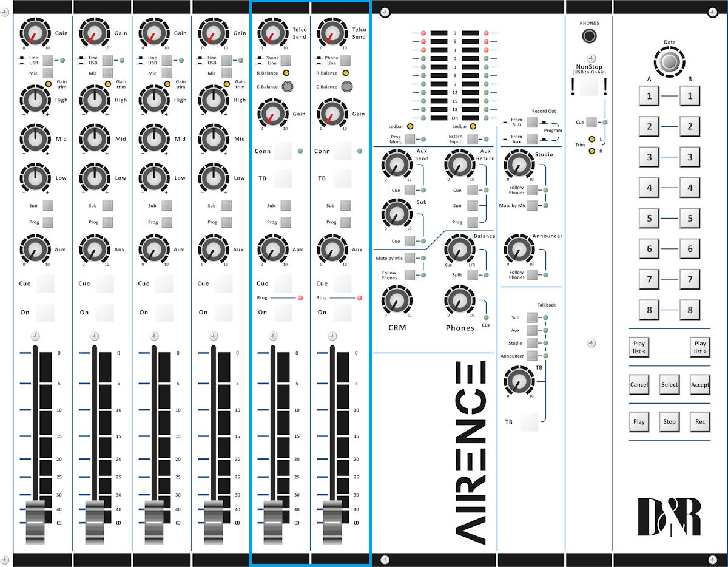Click the CRM volume knob
The height and width of the screenshot is (567, 728).
tap(397, 299)
